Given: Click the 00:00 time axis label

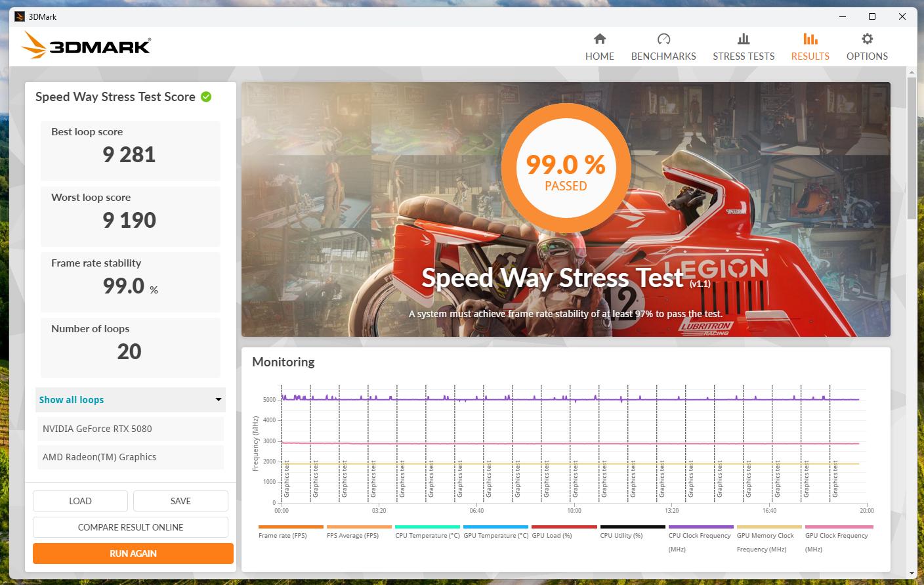Looking at the screenshot, I should (282, 510).
